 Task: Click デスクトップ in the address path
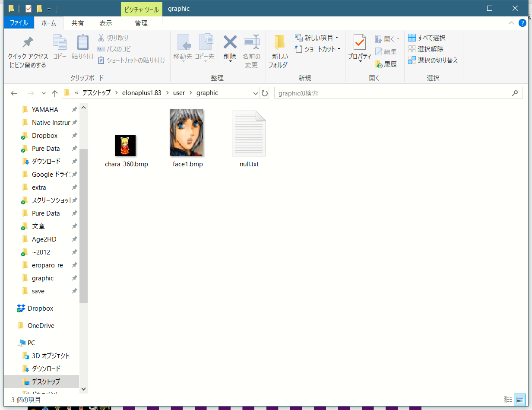(97, 93)
